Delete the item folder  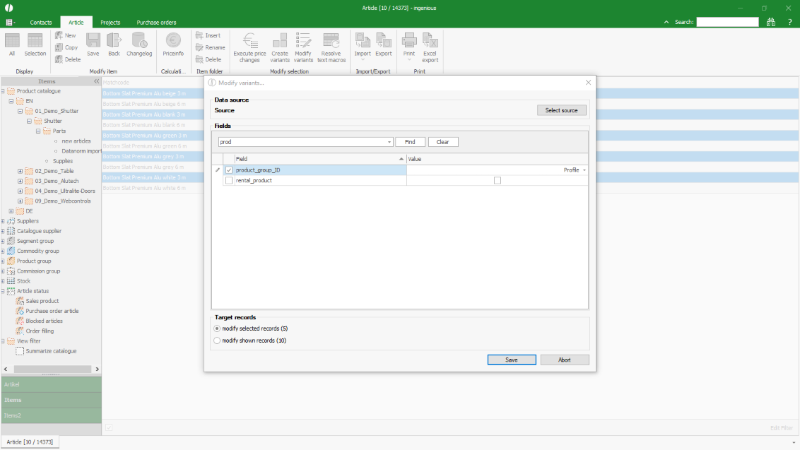(x=208, y=59)
